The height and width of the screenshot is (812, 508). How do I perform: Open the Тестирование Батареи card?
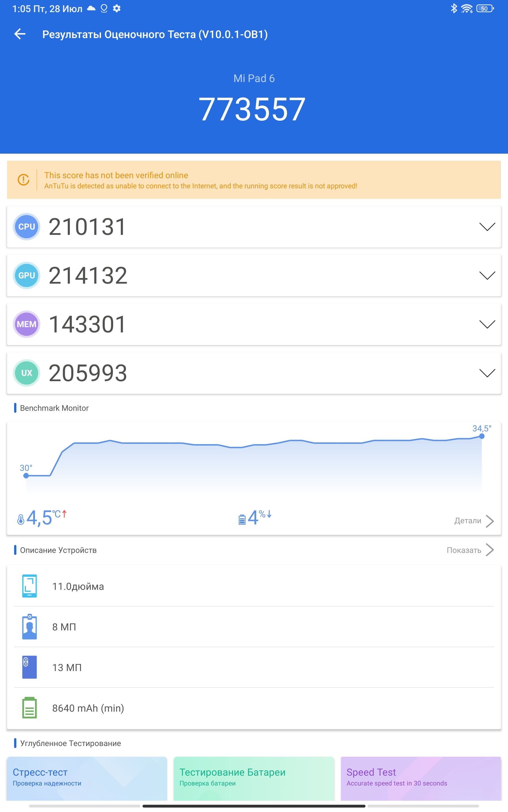point(254,778)
